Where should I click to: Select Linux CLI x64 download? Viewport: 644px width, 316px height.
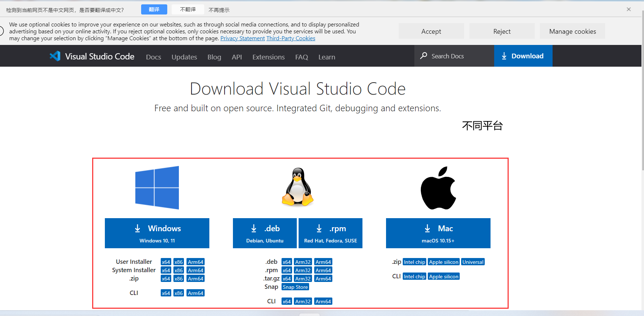tap(287, 301)
